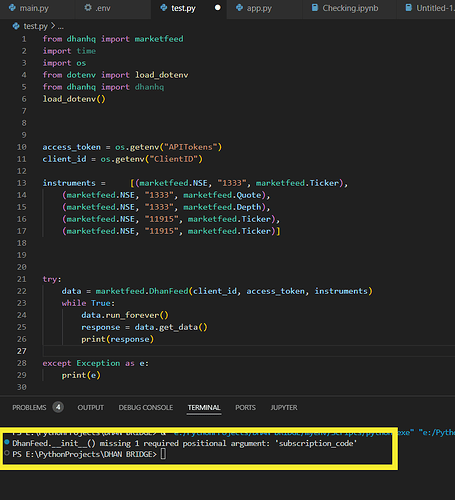Switch to the .env file tab
Image resolution: width=455 pixels, height=500 pixels.
coord(97,8)
